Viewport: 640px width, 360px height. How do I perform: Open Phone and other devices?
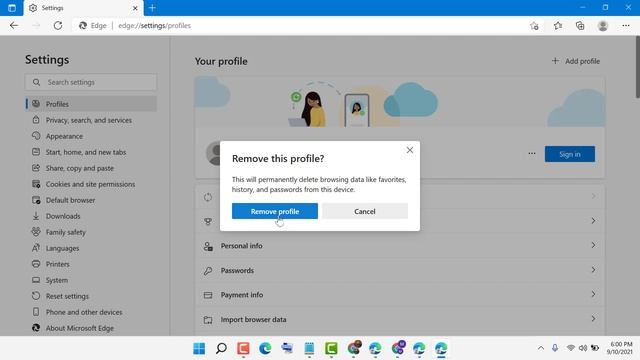pos(84,312)
